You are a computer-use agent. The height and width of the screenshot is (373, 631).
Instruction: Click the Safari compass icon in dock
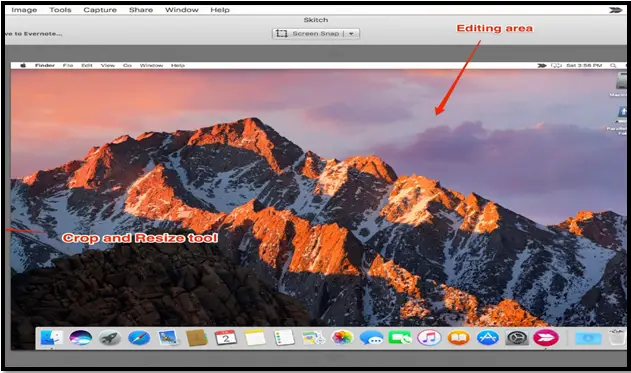click(x=139, y=338)
